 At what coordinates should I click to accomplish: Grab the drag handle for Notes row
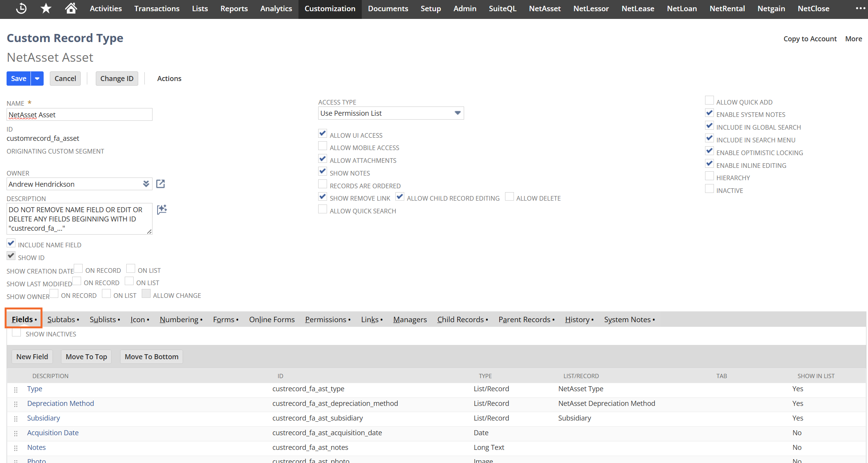(16, 448)
